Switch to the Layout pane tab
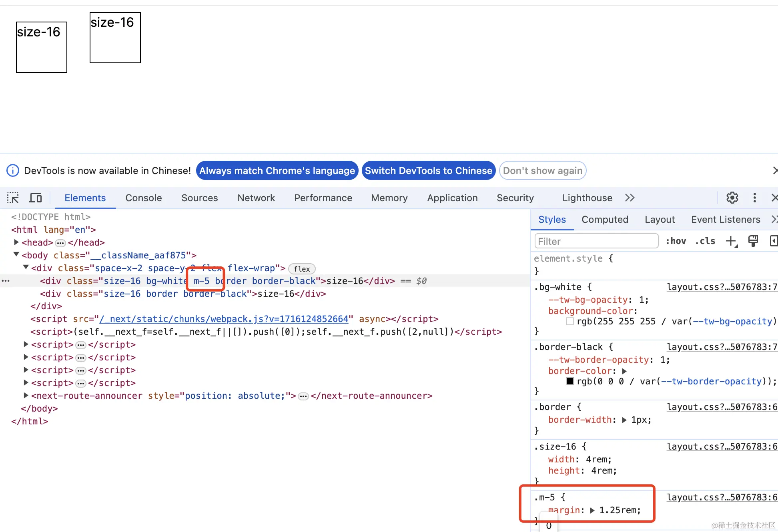 (660, 220)
